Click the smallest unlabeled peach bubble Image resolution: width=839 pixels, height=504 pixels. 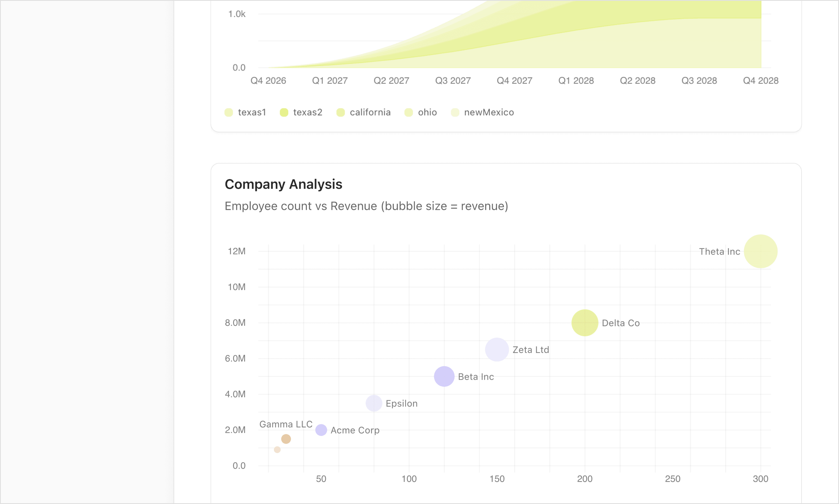click(x=277, y=450)
